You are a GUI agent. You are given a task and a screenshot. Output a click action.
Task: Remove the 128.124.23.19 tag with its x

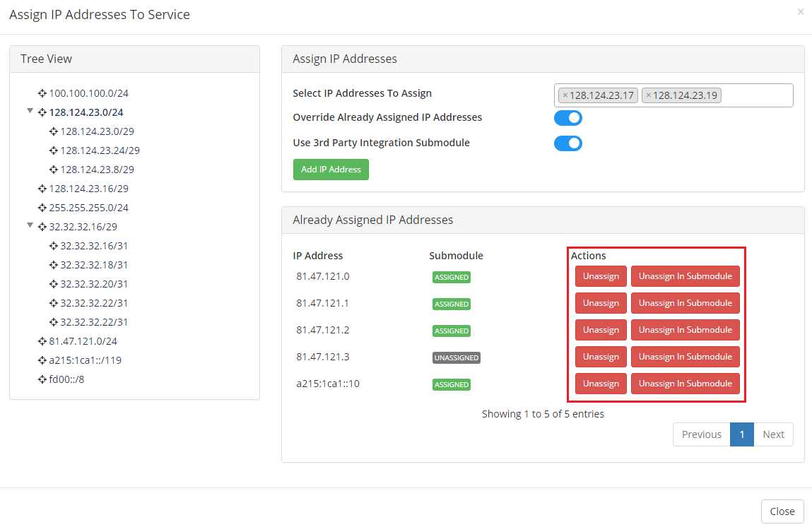(648, 95)
